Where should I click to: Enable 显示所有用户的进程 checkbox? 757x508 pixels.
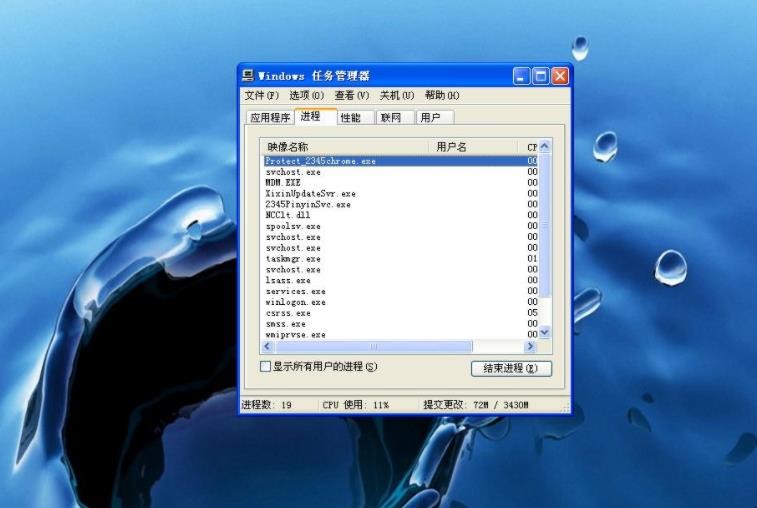coord(265,367)
